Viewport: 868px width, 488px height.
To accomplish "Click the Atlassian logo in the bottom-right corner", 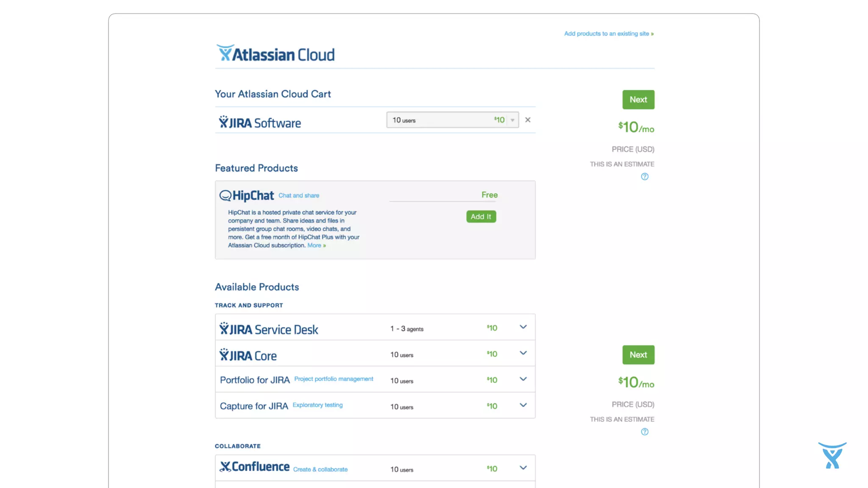I will coord(832,455).
